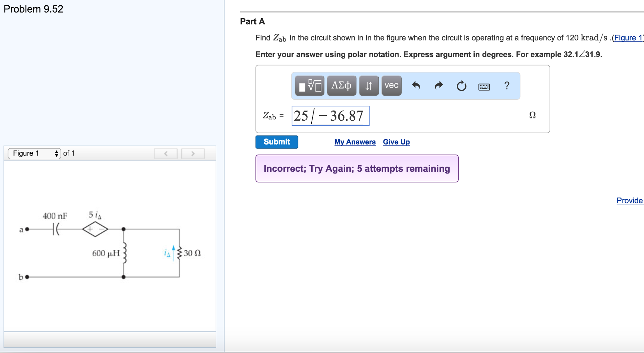Open the Figure 1 hyperlink in question
The width and height of the screenshot is (644, 353).
628,38
